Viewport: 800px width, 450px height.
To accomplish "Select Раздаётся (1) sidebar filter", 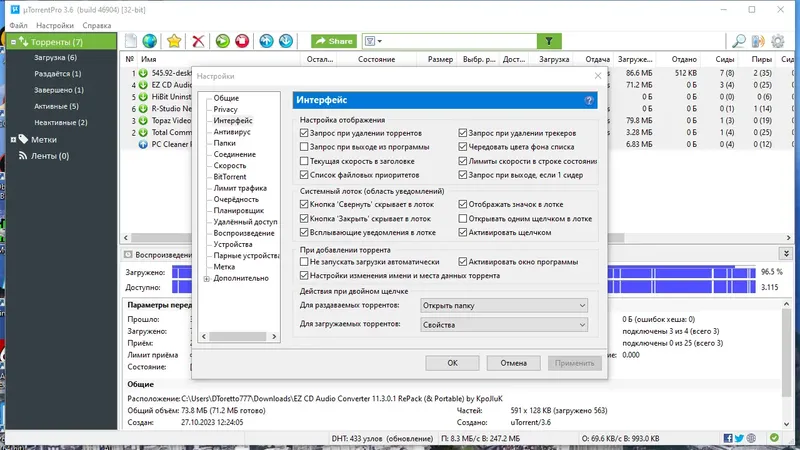I will [x=57, y=73].
